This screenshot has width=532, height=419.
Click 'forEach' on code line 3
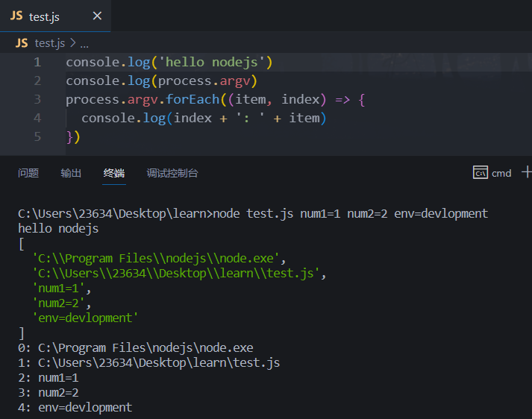[x=193, y=100]
